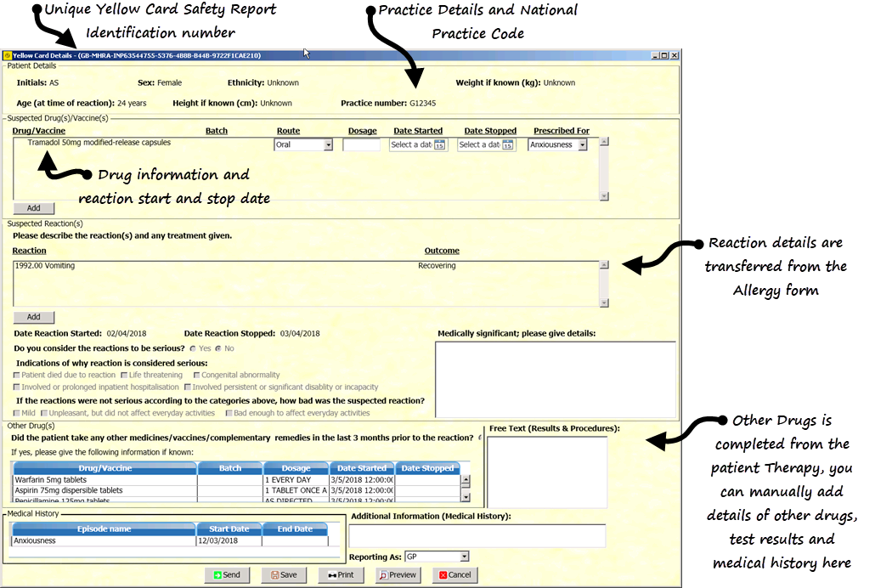The image size is (875, 588).
Task: Click the Yellow Card title bar icon
Action: (8, 55)
